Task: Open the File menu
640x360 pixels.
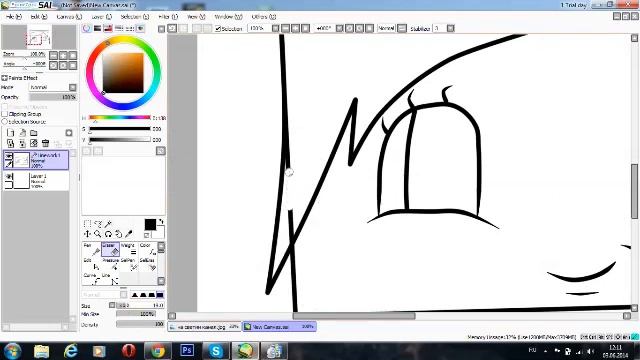Action: [13, 17]
